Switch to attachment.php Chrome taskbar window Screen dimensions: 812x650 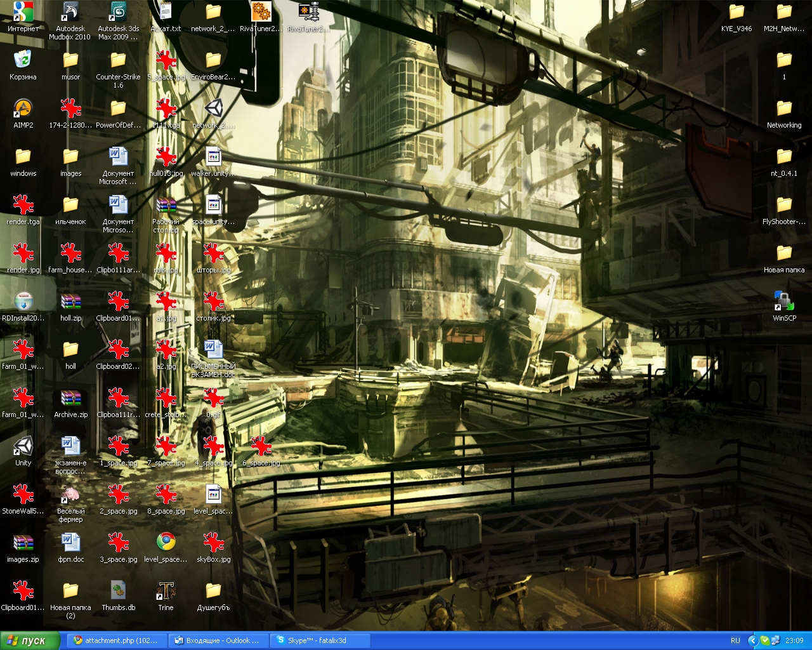point(116,640)
